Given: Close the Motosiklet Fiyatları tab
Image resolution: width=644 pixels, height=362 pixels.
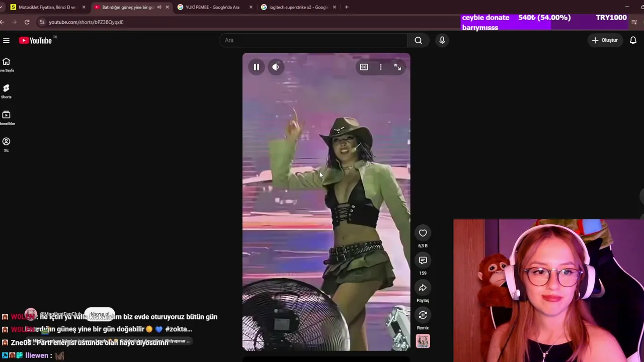Looking at the screenshot, I should 84,7.
